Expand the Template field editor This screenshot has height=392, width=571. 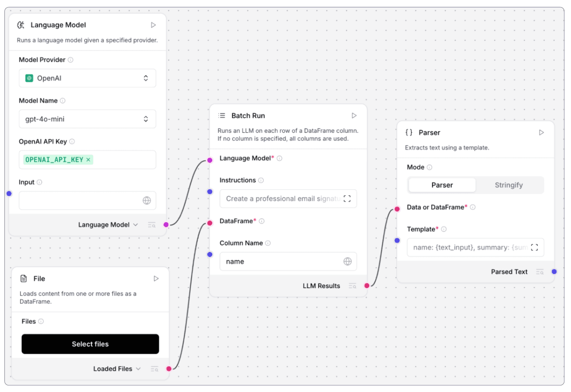[x=535, y=247]
